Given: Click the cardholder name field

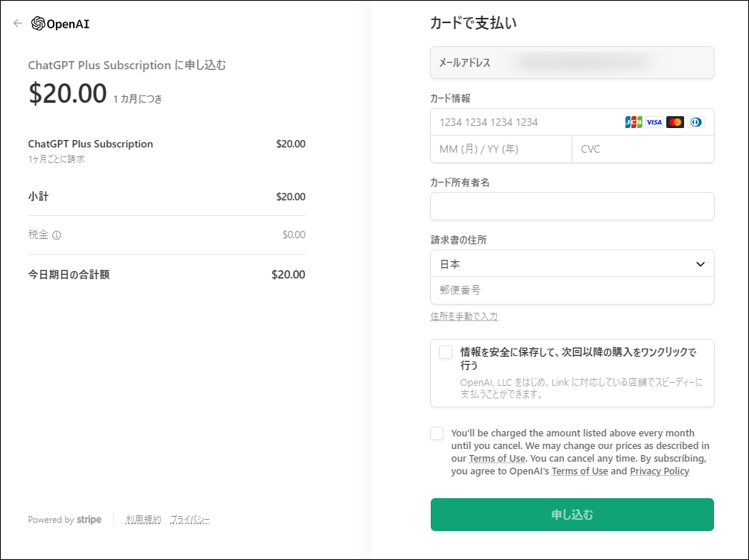Looking at the screenshot, I should point(572,206).
